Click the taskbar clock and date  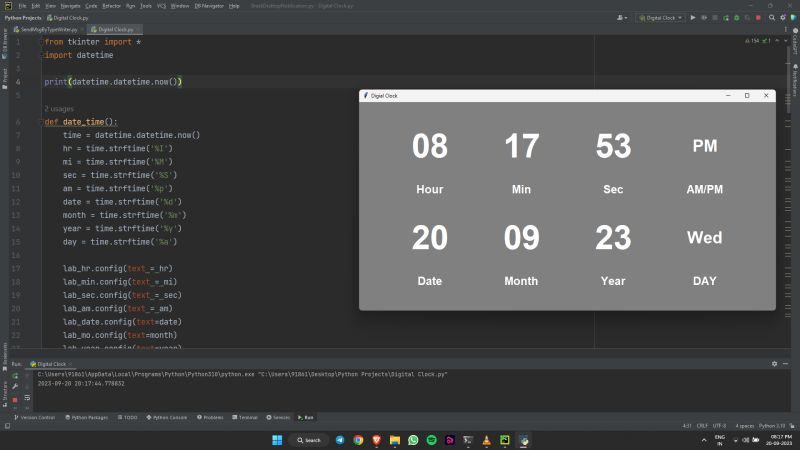(x=781, y=440)
